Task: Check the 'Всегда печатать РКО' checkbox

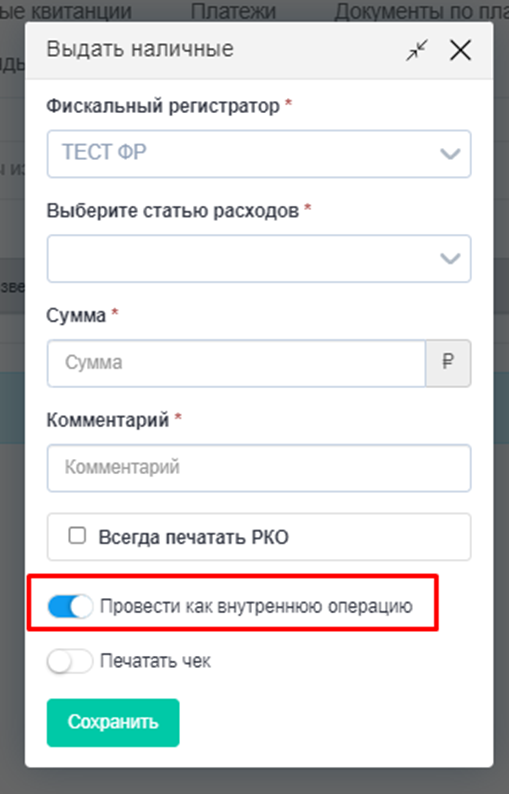Action: point(77,536)
